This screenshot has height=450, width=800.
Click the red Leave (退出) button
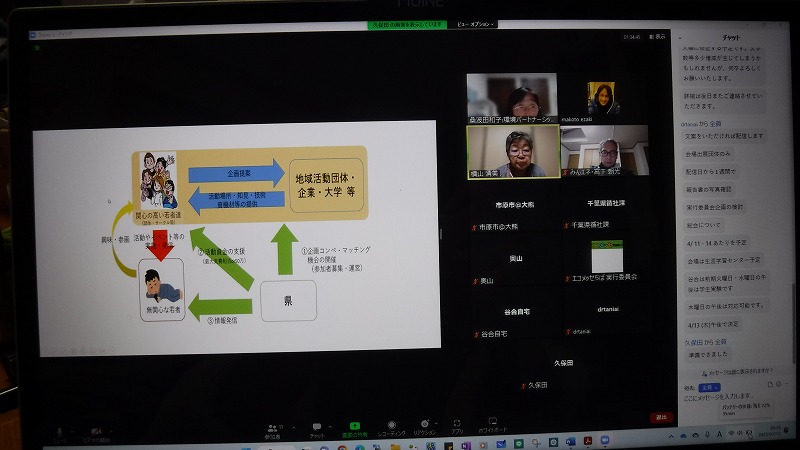point(661,417)
